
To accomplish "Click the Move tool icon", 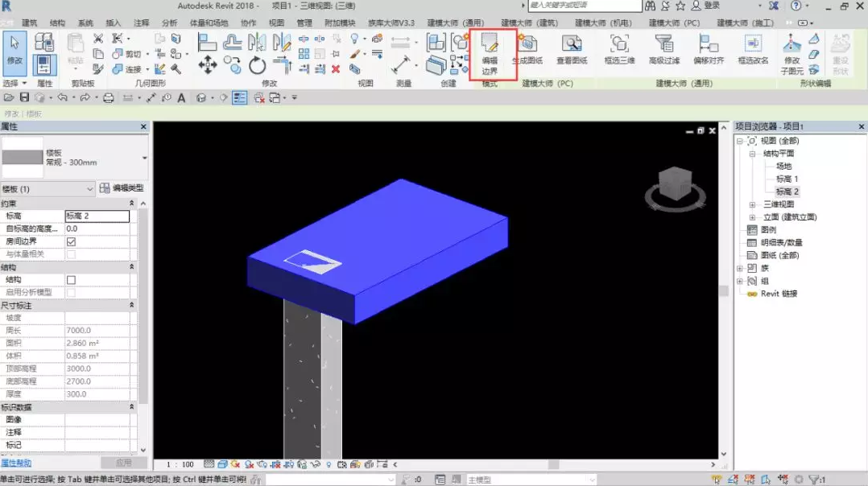I will pos(208,64).
